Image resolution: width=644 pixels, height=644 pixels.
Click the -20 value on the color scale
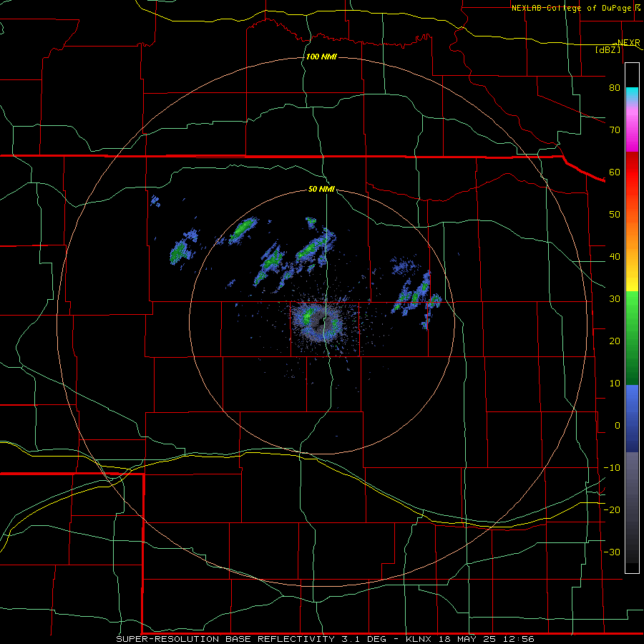click(612, 510)
